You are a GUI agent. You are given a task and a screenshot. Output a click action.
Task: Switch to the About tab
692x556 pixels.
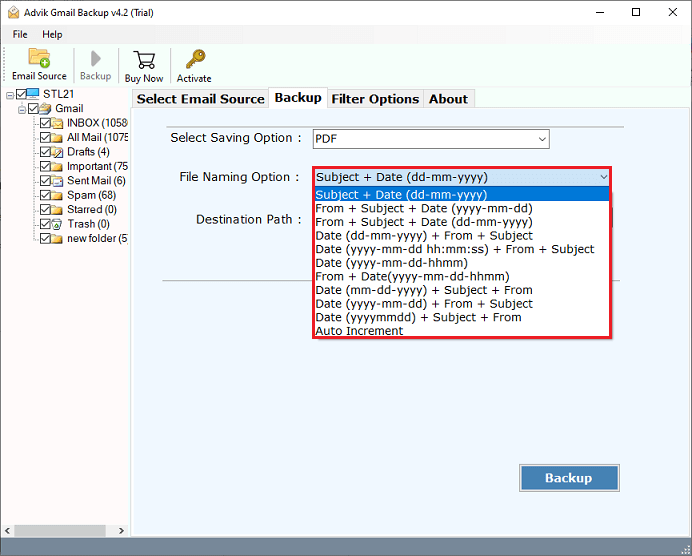pyautogui.click(x=448, y=99)
